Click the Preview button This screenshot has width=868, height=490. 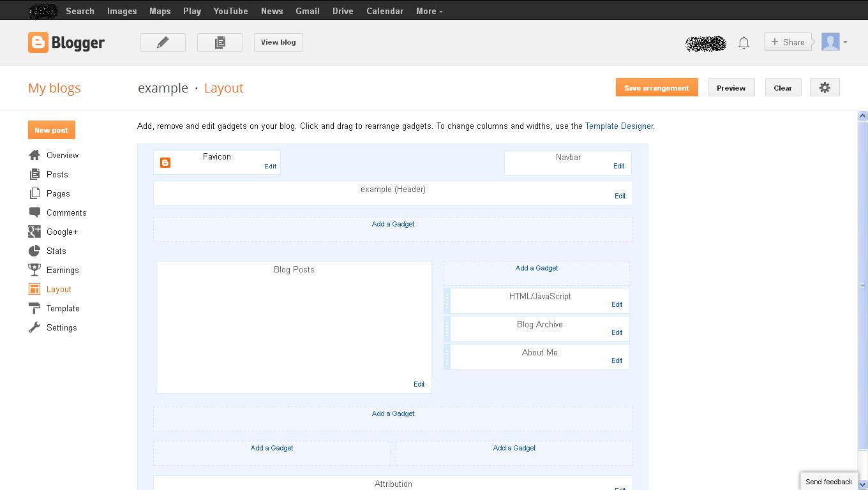(x=731, y=87)
